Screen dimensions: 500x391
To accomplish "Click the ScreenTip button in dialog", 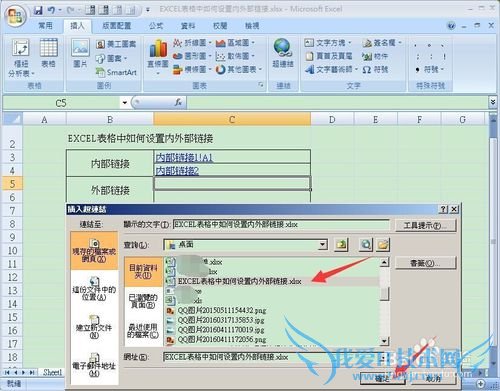I will pyautogui.click(x=425, y=226).
